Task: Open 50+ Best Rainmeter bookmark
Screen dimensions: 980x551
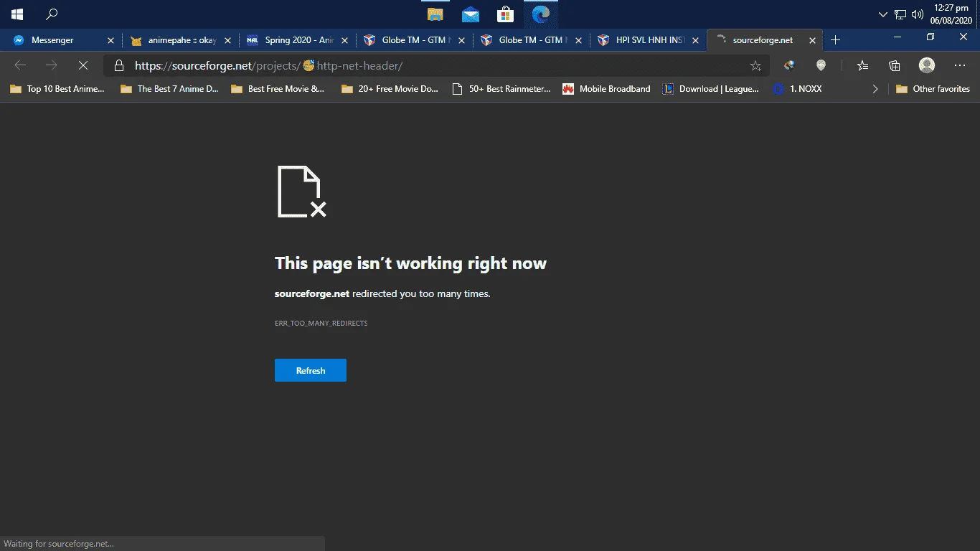Action: (501, 89)
